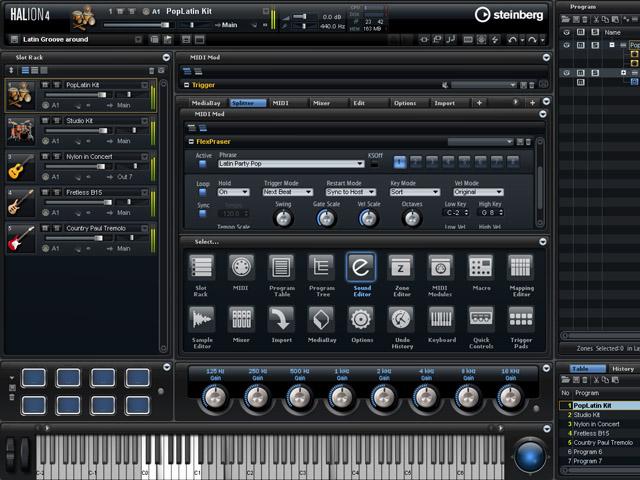Open the Mapping Editor icon
640x480 pixels.
521,267
